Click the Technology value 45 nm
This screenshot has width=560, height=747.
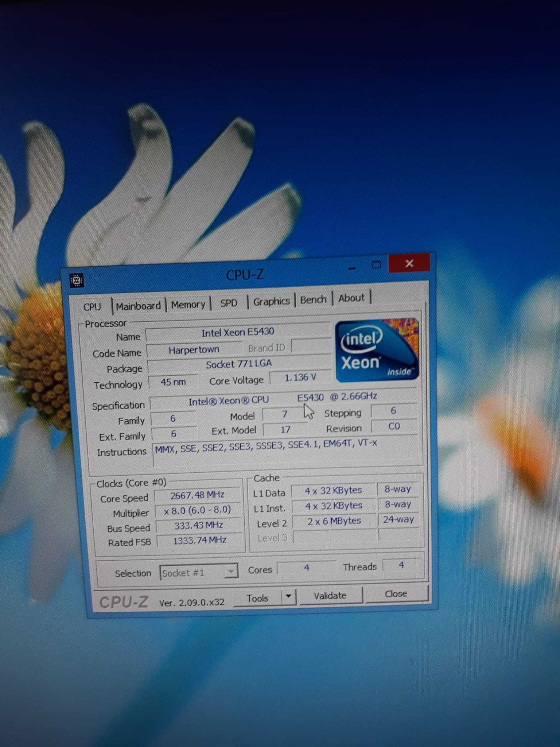point(173,382)
